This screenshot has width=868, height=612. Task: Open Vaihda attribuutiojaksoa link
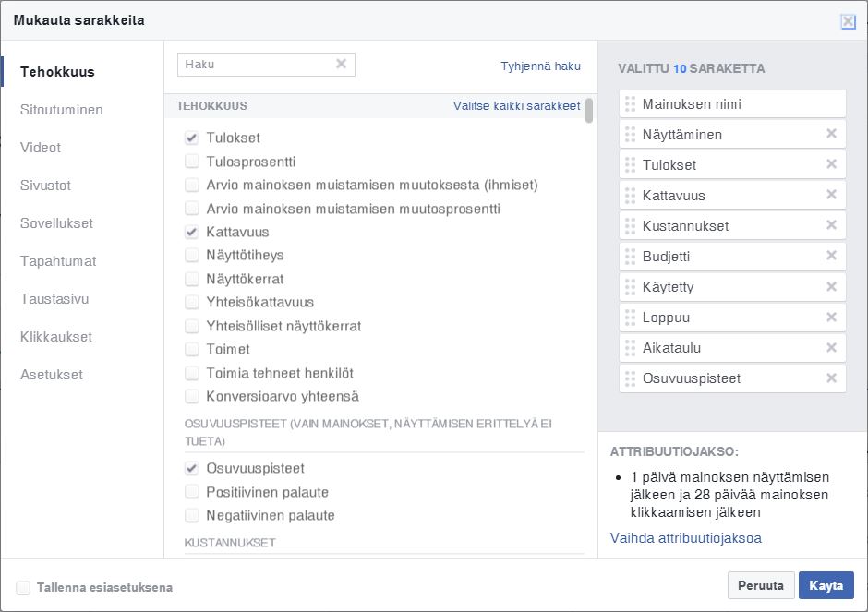pyautogui.click(x=686, y=538)
